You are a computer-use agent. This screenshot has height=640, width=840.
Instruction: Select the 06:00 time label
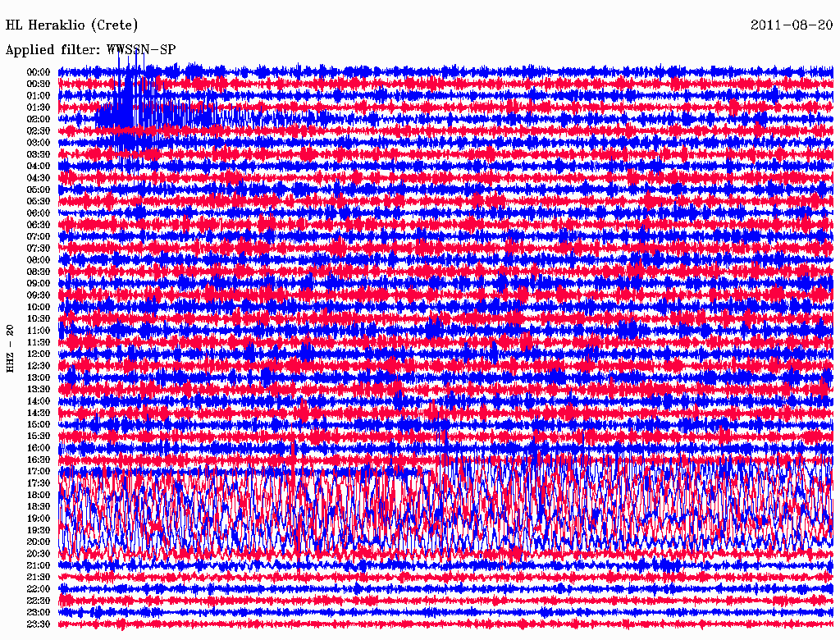[39, 213]
